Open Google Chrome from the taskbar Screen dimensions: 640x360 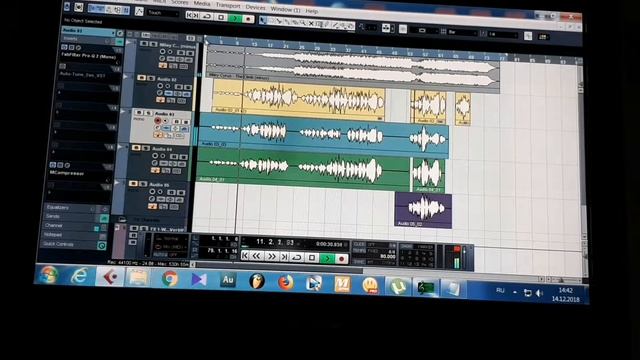click(169, 279)
